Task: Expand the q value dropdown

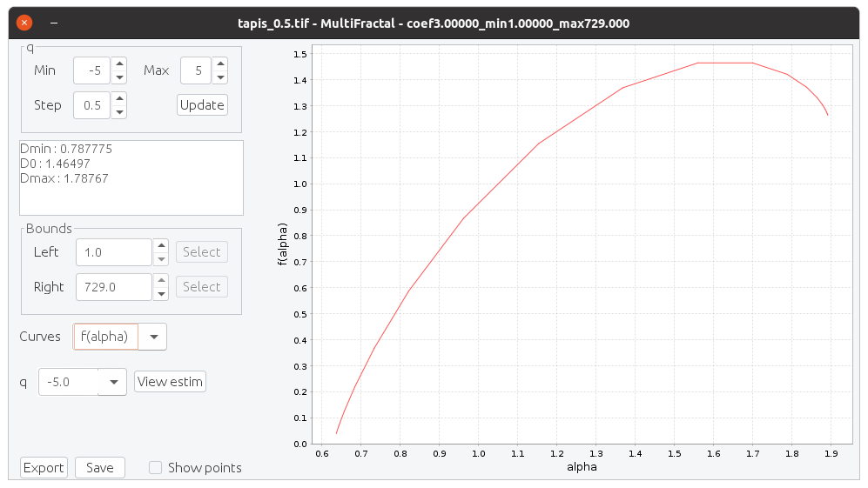Action: [x=112, y=382]
